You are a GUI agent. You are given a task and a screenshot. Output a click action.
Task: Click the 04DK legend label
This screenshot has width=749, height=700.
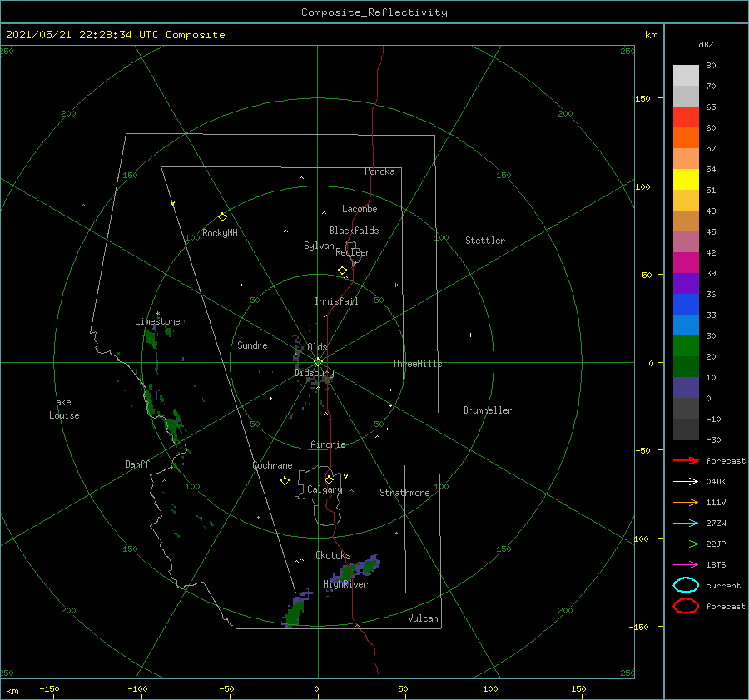point(716,482)
